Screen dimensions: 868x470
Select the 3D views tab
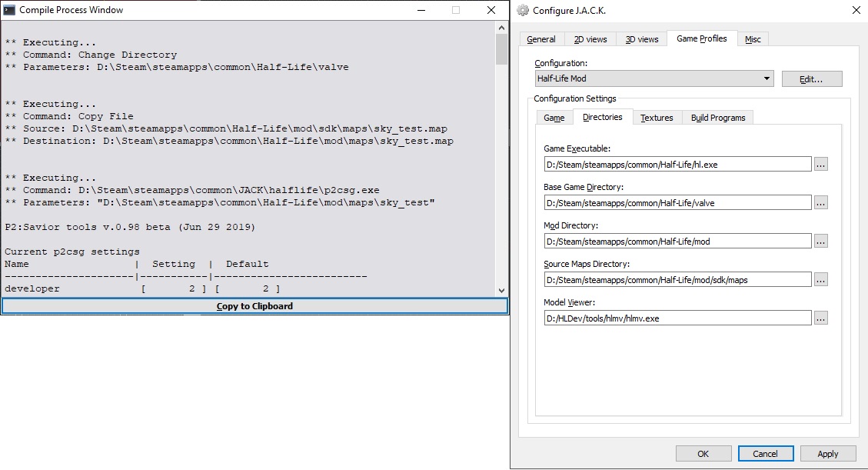click(x=642, y=39)
